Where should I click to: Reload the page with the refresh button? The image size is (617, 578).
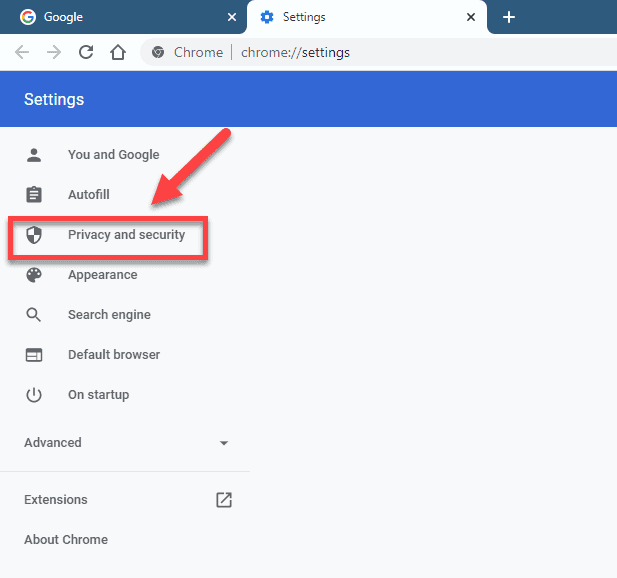pyautogui.click(x=86, y=52)
